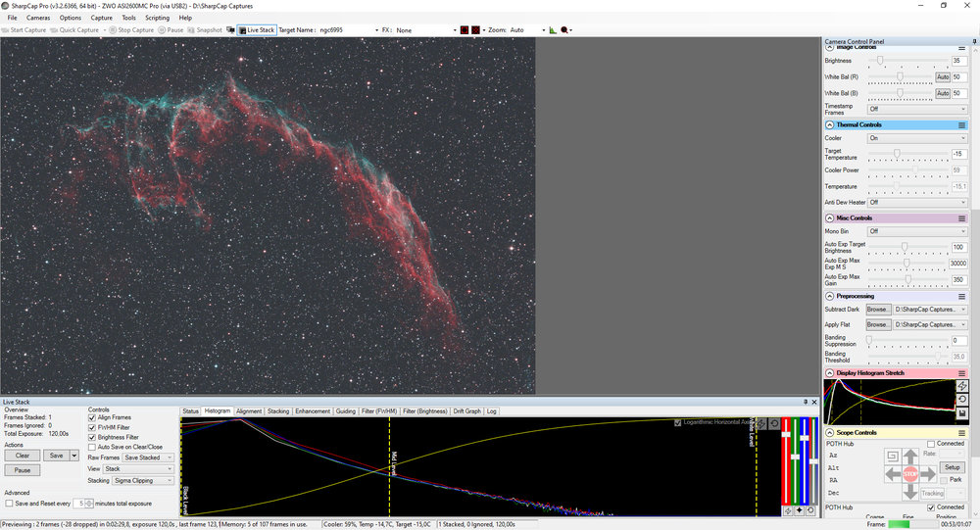Click the focus assistant magnifier icon
980x530 pixels.
click(x=565, y=30)
